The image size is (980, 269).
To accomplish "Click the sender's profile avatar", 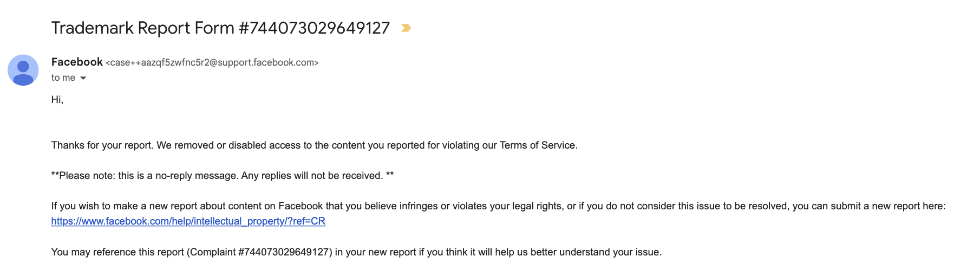I will [x=23, y=70].
